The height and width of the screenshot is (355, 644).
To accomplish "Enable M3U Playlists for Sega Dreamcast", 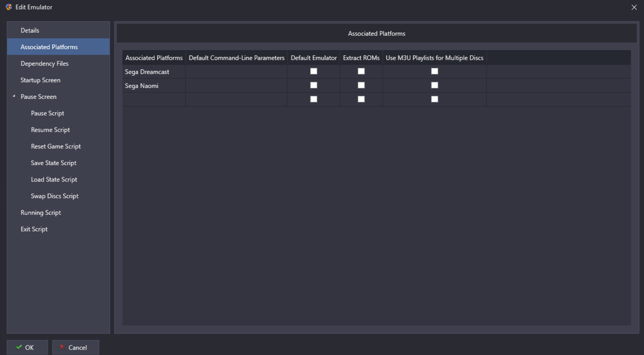I will pos(434,71).
